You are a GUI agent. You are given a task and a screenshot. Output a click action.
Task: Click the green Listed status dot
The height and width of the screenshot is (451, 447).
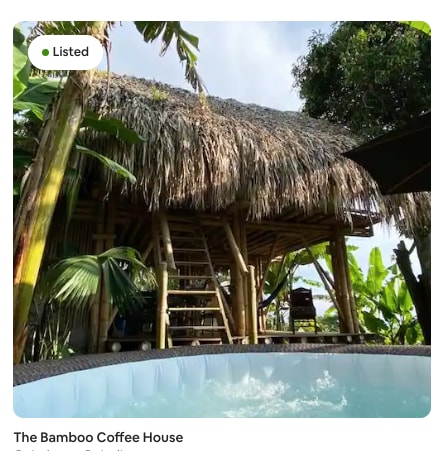(46, 52)
